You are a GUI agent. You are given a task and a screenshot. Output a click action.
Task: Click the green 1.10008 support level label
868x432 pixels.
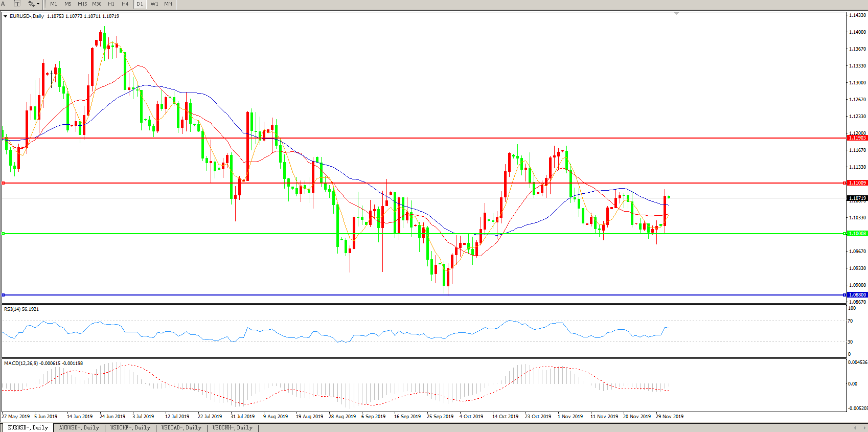pyautogui.click(x=857, y=234)
